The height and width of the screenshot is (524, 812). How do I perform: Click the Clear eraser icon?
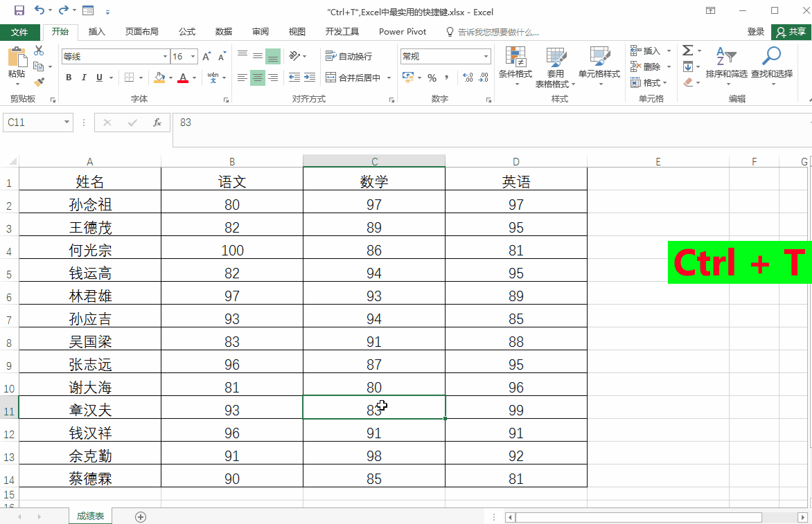(688, 82)
